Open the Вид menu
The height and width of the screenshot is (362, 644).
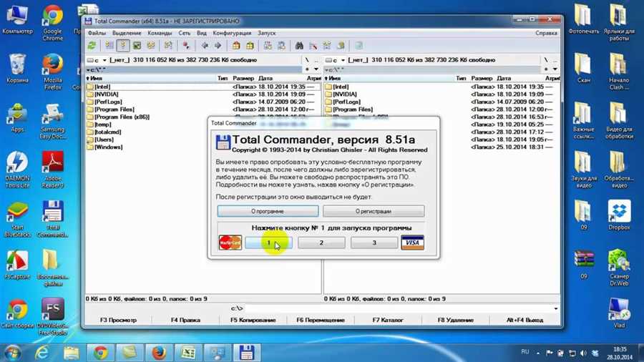(201, 33)
